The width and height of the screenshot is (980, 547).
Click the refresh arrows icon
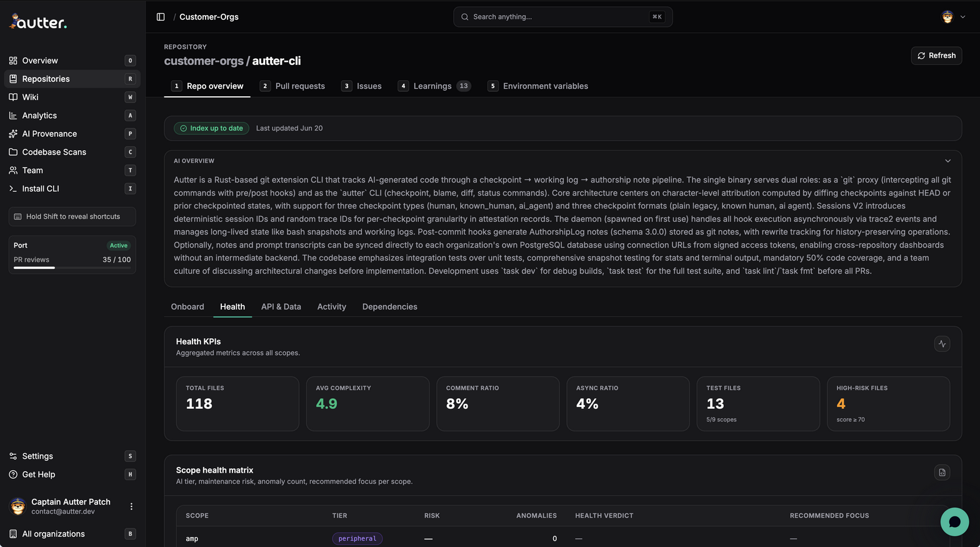tap(921, 56)
